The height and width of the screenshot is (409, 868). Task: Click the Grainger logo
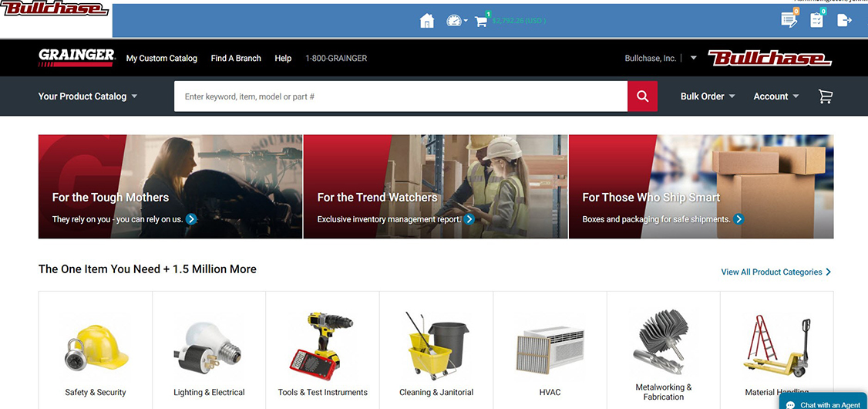click(76, 58)
